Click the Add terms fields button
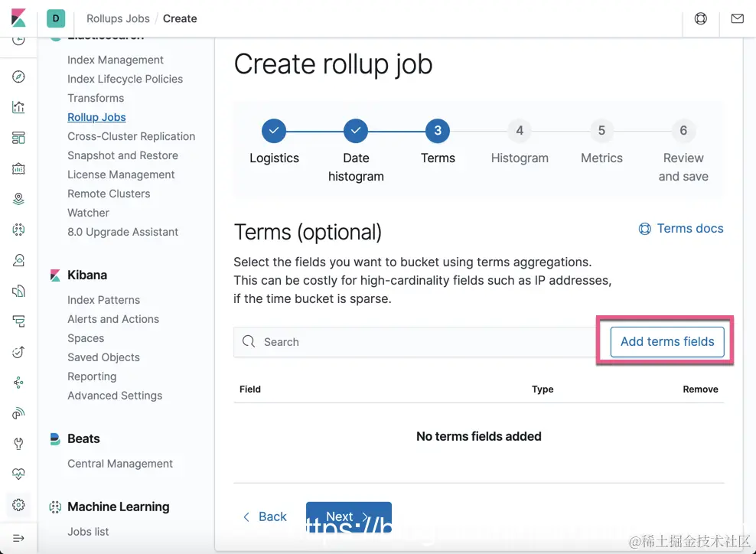 pos(667,342)
